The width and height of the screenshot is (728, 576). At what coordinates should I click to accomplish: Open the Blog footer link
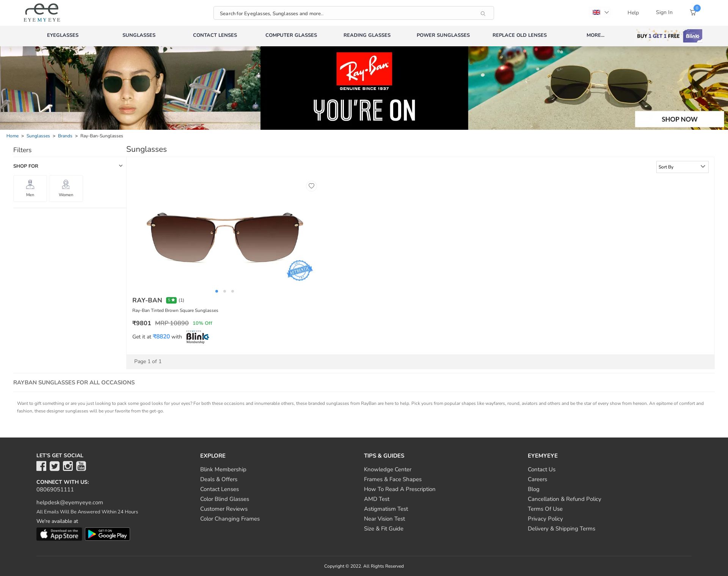(x=533, y=489)
